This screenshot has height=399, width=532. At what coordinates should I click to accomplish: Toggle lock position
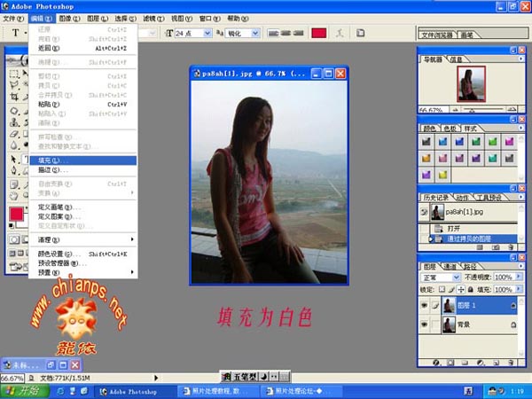coord(461,289)
